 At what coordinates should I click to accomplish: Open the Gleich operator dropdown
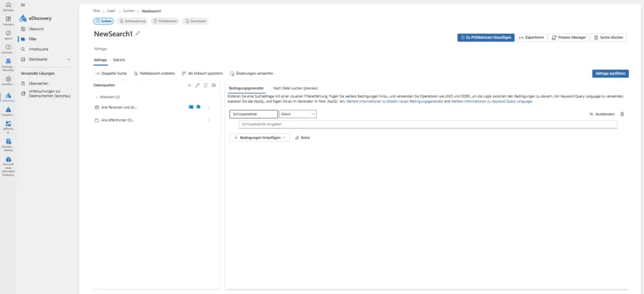297,114
